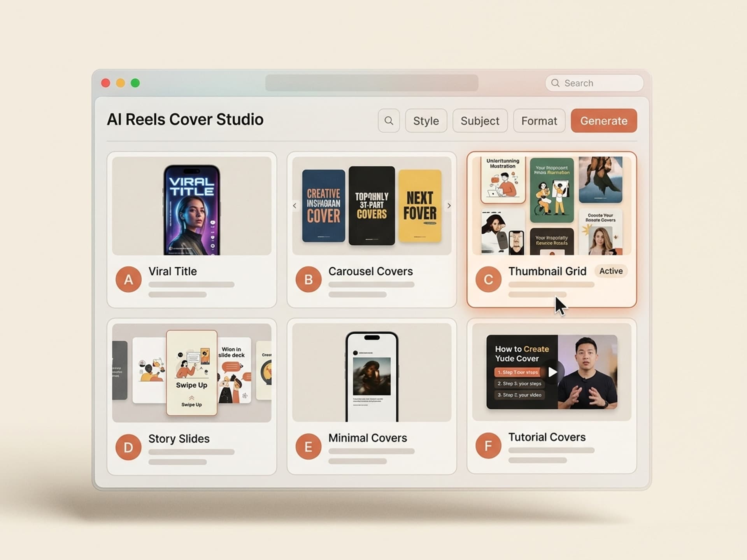Click the Generate button
Viewport: 747px width, 560px height.
(603, 121)
